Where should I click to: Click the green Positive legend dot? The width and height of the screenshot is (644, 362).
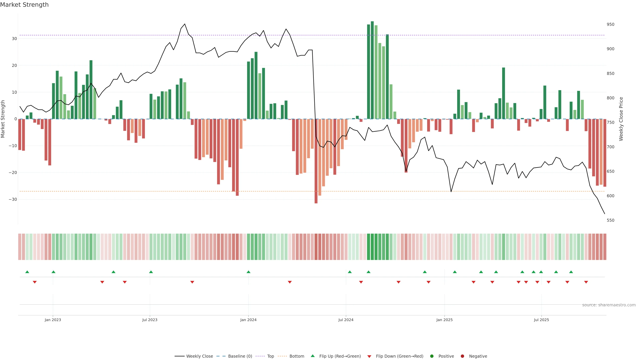click(432, 356)
